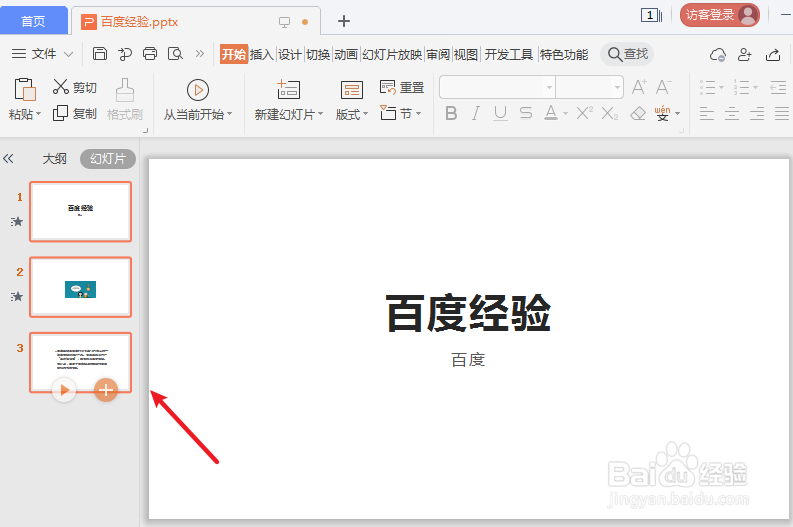The height and width of the screenshot is (527, 793).
Task: Click the Layout (版式) icon
Action: point(351,90)
